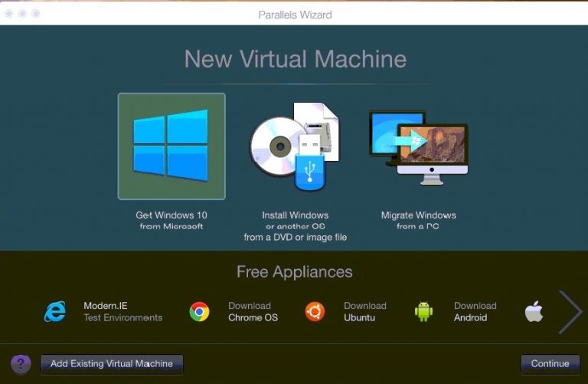Open Modern.IE Test Environments link
The width and height of the screenshot is (588, 384).
point(123,311)
